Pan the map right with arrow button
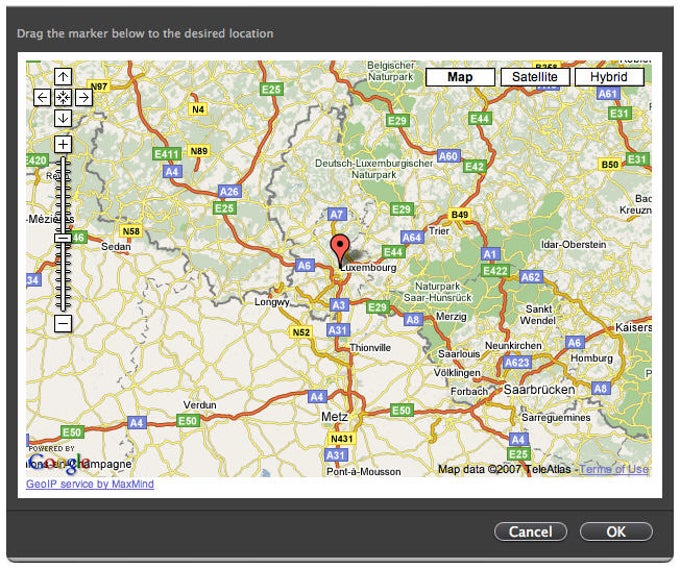Screen dimensions: 680x569 click(84, 98)
